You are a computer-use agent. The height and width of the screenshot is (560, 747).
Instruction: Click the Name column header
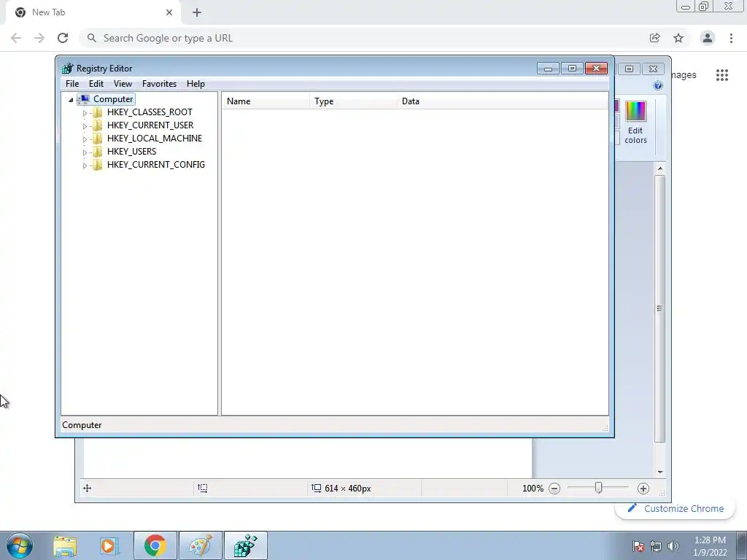[266, 101]
